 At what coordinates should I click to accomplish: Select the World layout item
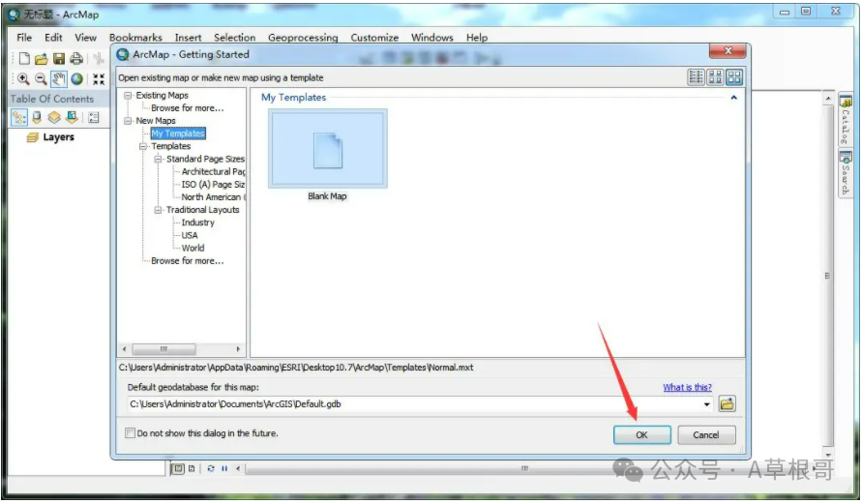click(193, 249)
